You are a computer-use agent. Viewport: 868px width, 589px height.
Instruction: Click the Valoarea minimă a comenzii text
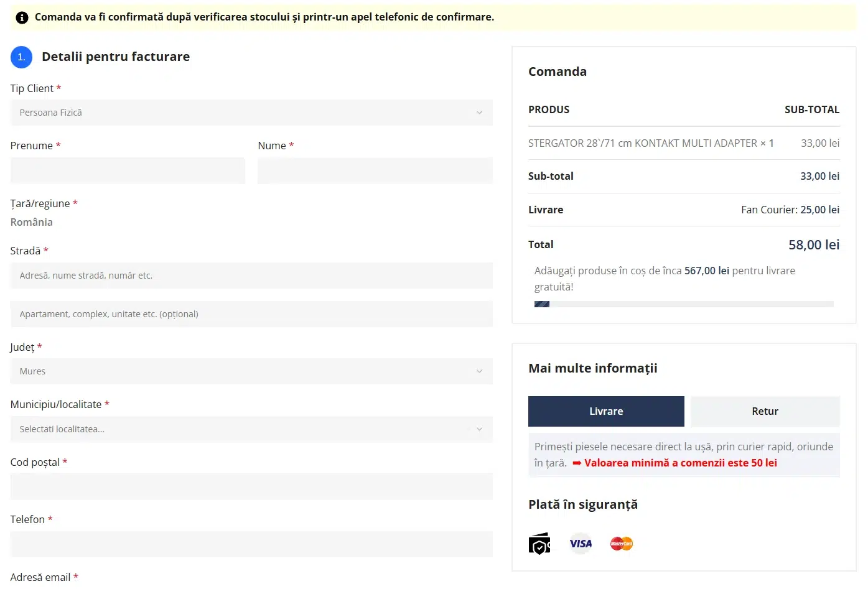click(681, 463)
